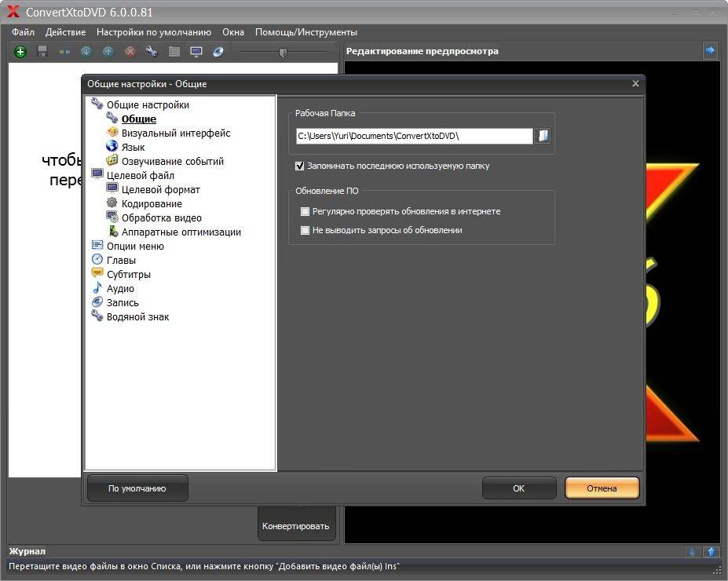Select Язык tree item
The height and width of the screenshot is (581, 728).
point(133,147)
